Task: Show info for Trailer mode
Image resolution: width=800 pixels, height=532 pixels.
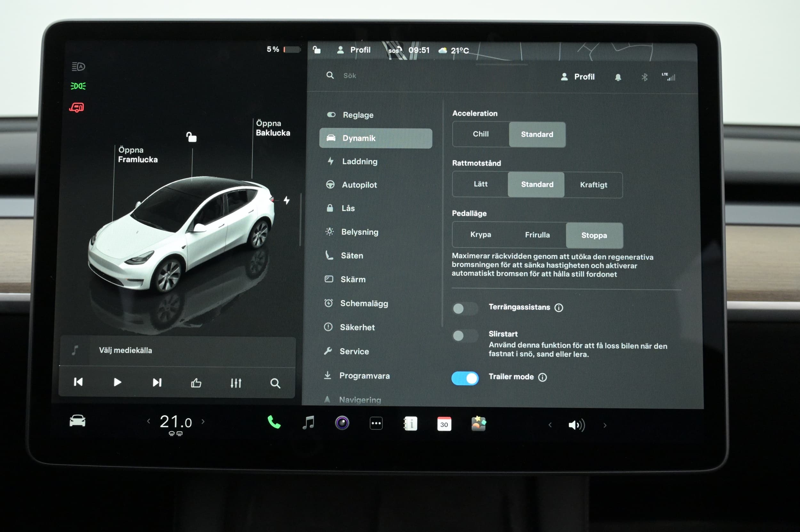Action: click(x=543, y=377)
